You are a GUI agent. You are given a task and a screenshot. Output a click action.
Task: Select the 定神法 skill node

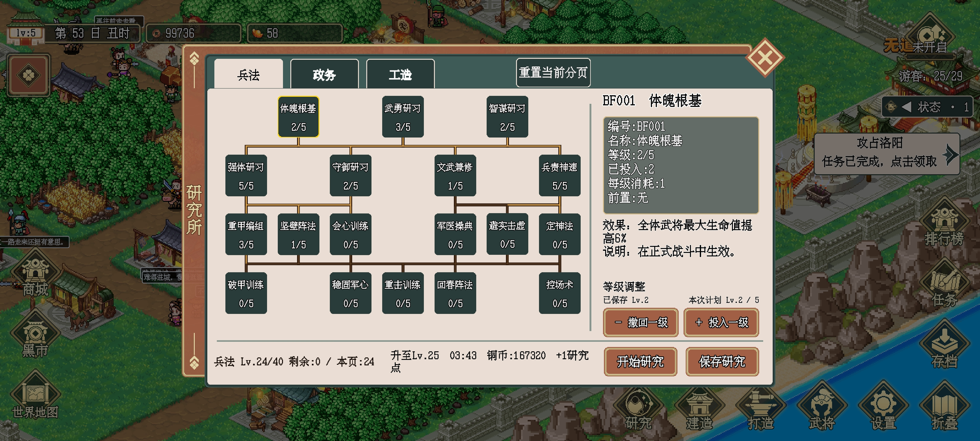pos(560,234)
